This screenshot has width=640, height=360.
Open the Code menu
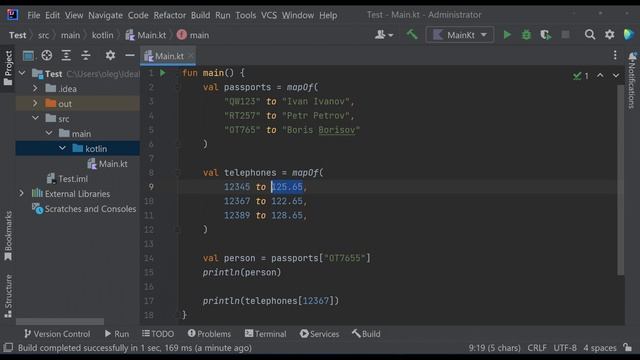coord(138,16)
